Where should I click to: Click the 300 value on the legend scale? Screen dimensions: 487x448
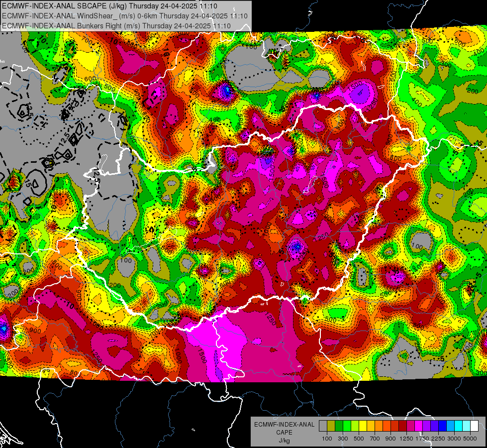[343, 439]
